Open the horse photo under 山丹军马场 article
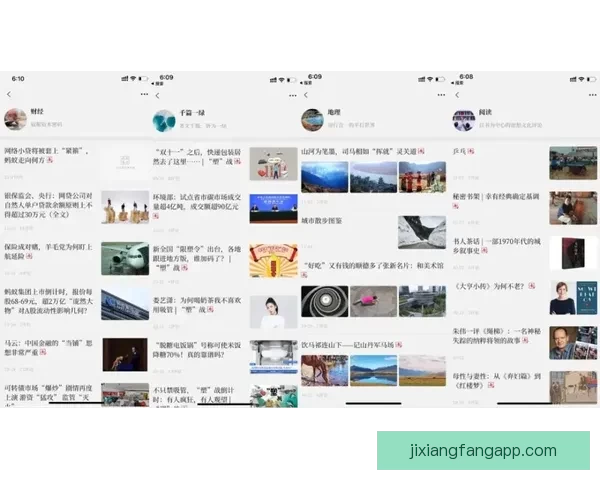 (324, 371)
